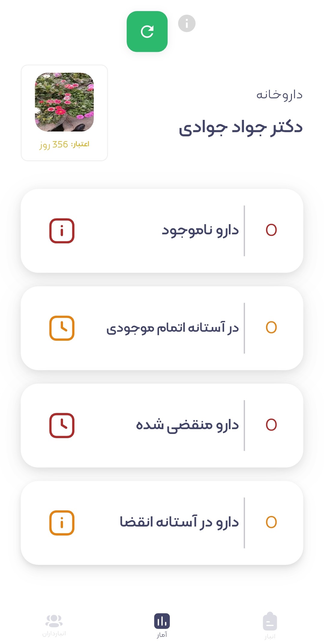Viewport: 324px width, 644px height.
Task: Tap the داروخانه heading label
Action: pos(279,95)
